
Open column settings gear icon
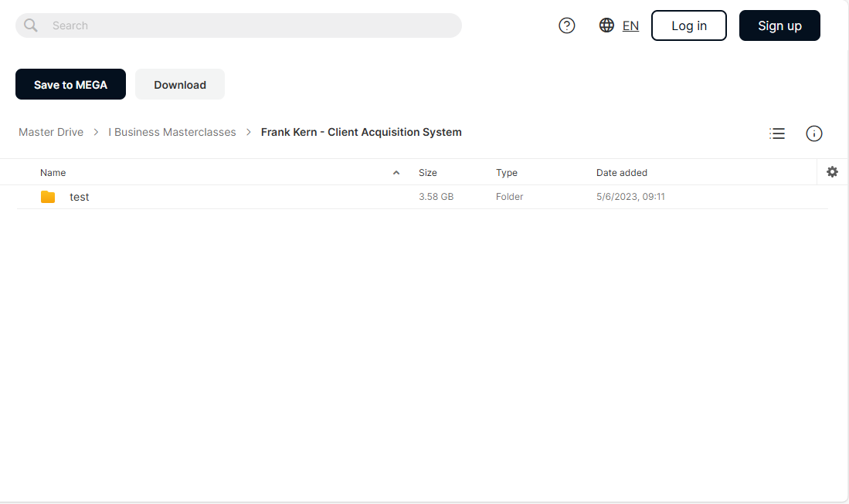click(x=832, y=172)
